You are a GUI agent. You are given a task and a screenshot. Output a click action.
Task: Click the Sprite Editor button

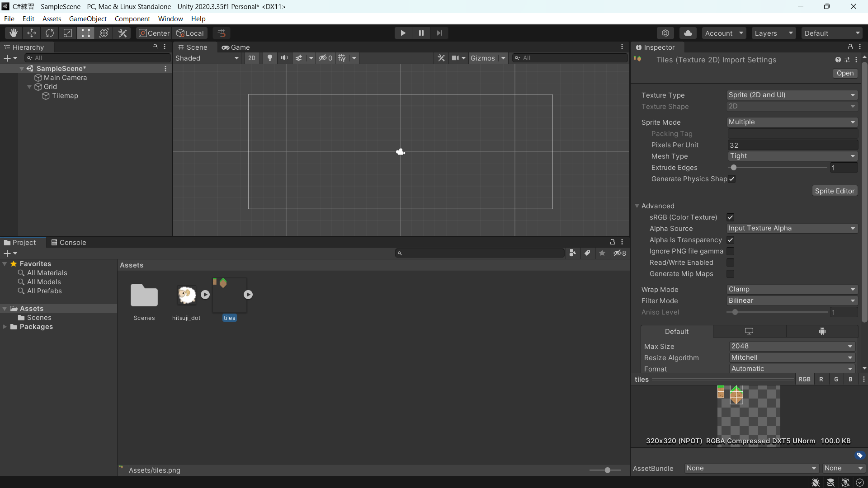coord(834,191)
